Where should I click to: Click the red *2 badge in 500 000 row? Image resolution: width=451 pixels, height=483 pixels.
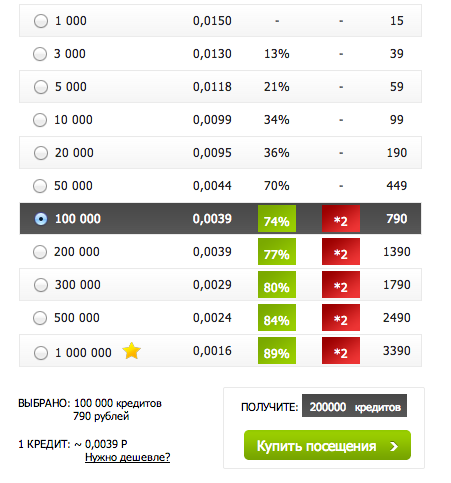click(x=341, y=318)
